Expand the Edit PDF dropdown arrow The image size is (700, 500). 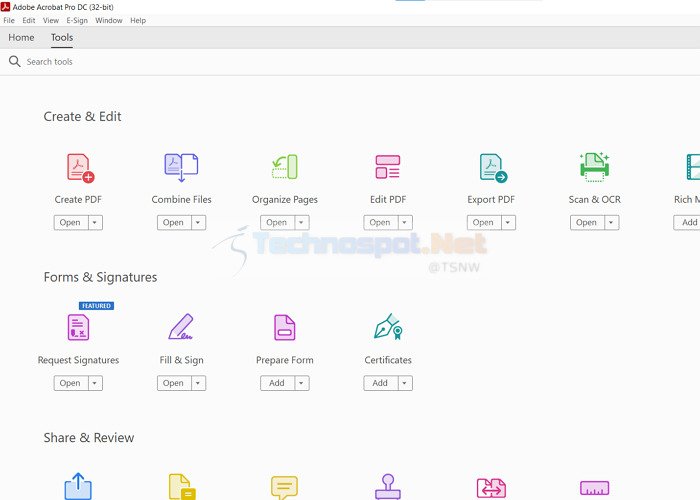pos(404,222)
